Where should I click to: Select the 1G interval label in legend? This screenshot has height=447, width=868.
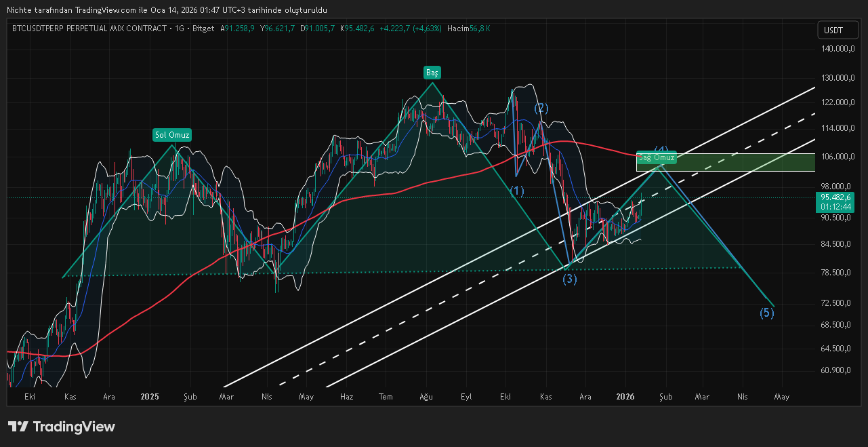point(180,28)
